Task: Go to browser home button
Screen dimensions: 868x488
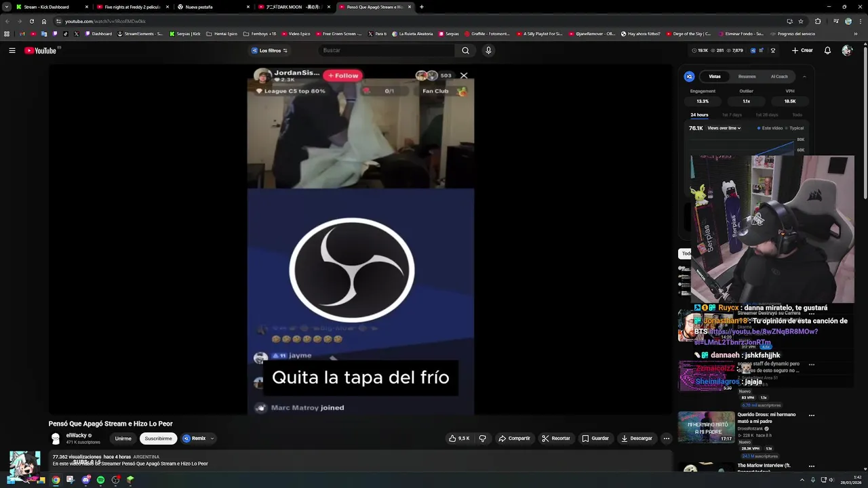Action: point(44,21)
